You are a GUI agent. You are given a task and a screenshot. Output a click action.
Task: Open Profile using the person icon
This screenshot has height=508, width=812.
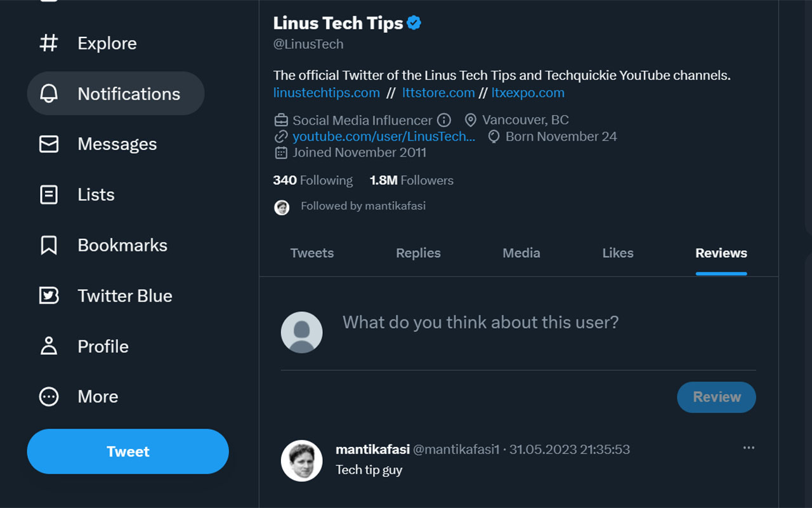[x=49, y=346]
